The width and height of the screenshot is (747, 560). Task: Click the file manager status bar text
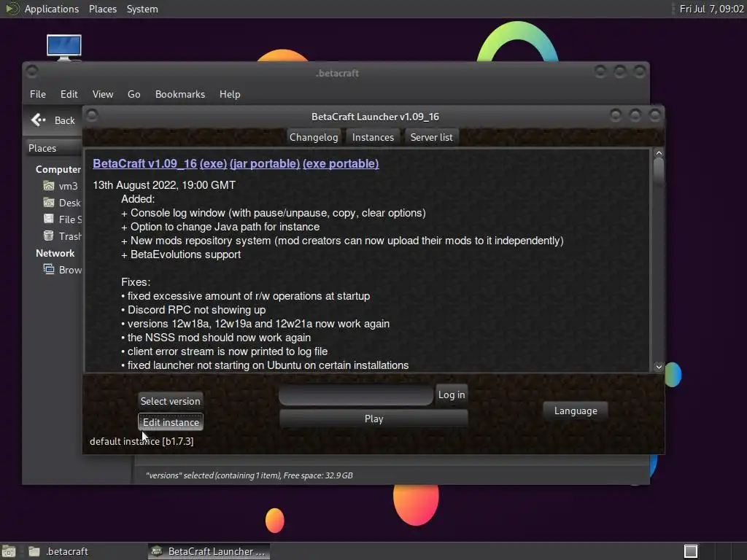[x=249, y=475]
